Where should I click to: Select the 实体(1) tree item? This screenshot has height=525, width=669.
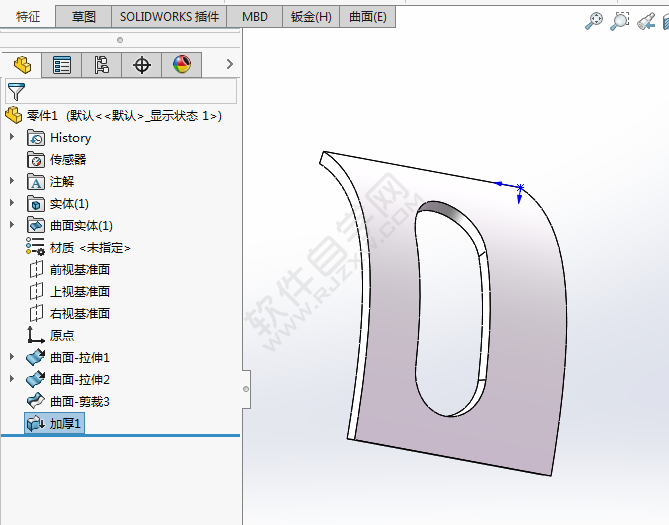point(69,204)
